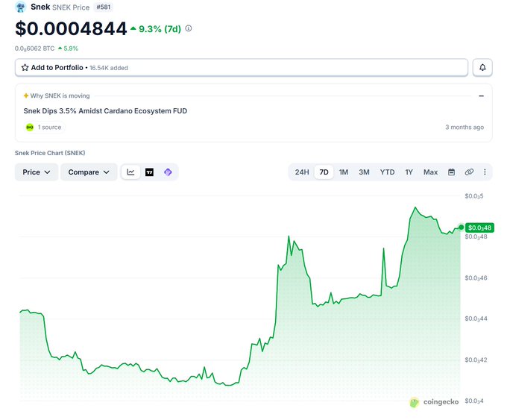Select the 7D time range tab
This screenshot has width=507, height=420.
tap(324, 172)
